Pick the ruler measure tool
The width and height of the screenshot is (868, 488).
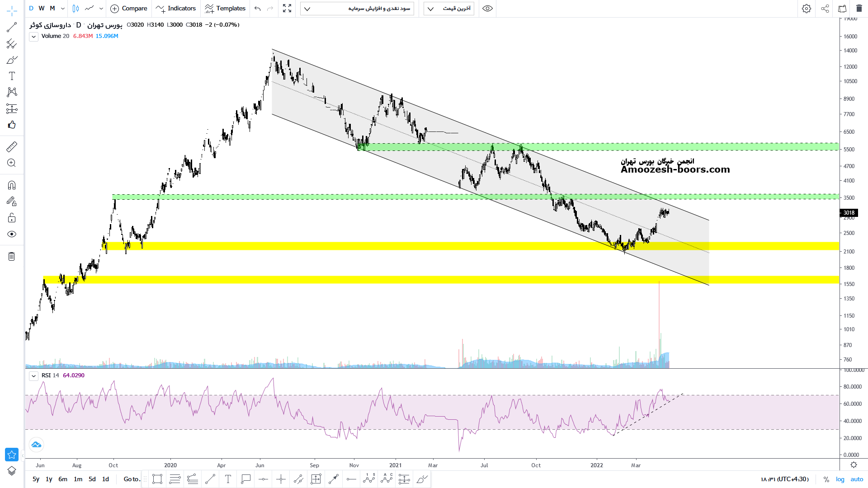point(12,147)
